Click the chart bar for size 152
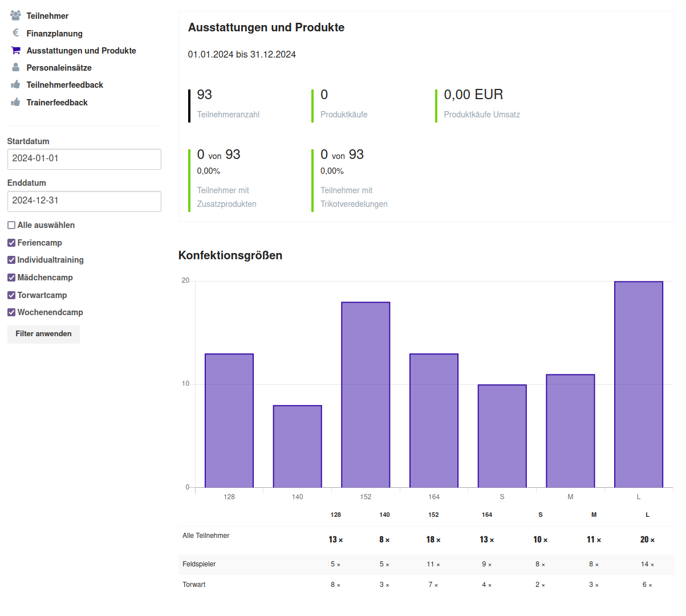Image resolution: width=686 pixels, height=616 pixels. coord(366,395)
